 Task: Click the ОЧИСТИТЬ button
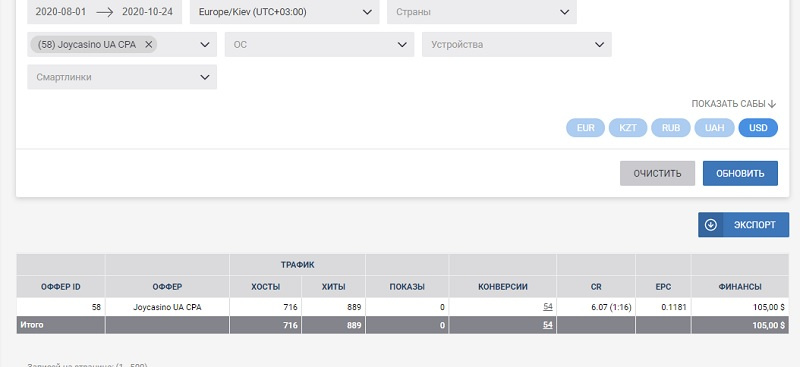coord(657,173)
